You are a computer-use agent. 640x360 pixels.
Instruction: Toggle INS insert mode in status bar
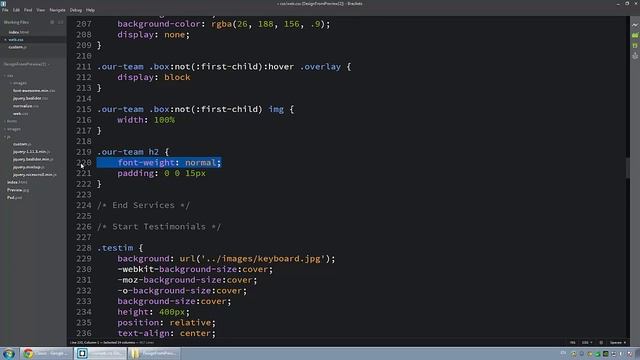573,343
